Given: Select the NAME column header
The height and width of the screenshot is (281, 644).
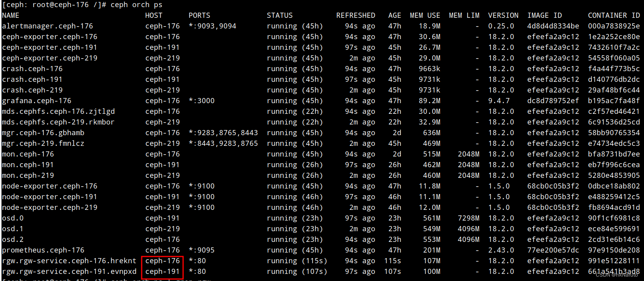Looking at the screenshot, I should point(11,15).
